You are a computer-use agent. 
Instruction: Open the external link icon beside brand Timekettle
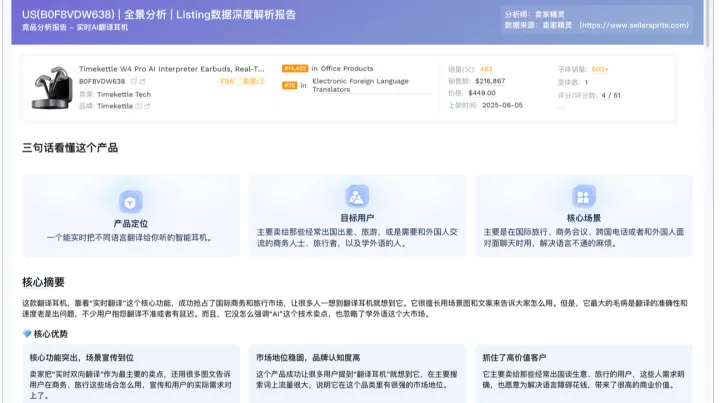147,106
